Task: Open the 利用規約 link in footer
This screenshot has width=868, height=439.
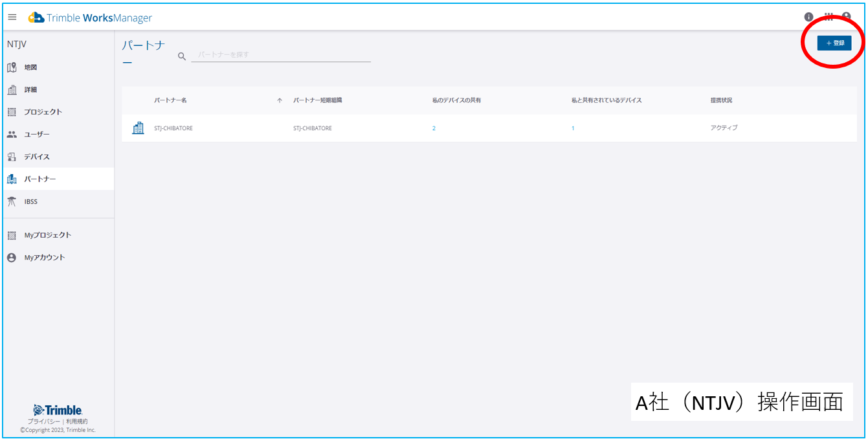Action: point(76,422)
